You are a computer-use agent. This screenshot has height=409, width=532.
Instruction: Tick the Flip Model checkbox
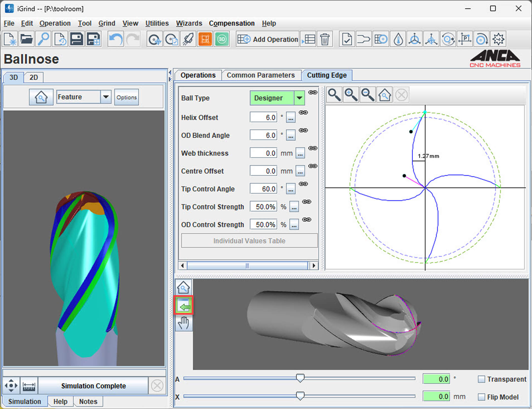click(x=481, y=397)
